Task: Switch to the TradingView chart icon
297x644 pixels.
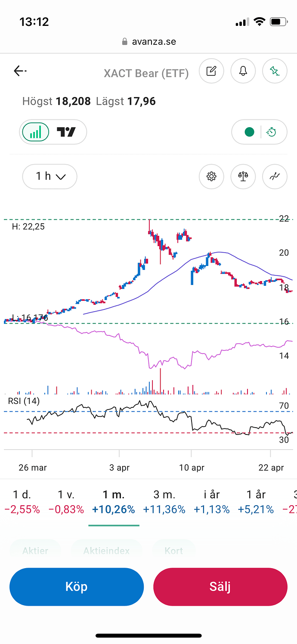Action: pos(66,132)
